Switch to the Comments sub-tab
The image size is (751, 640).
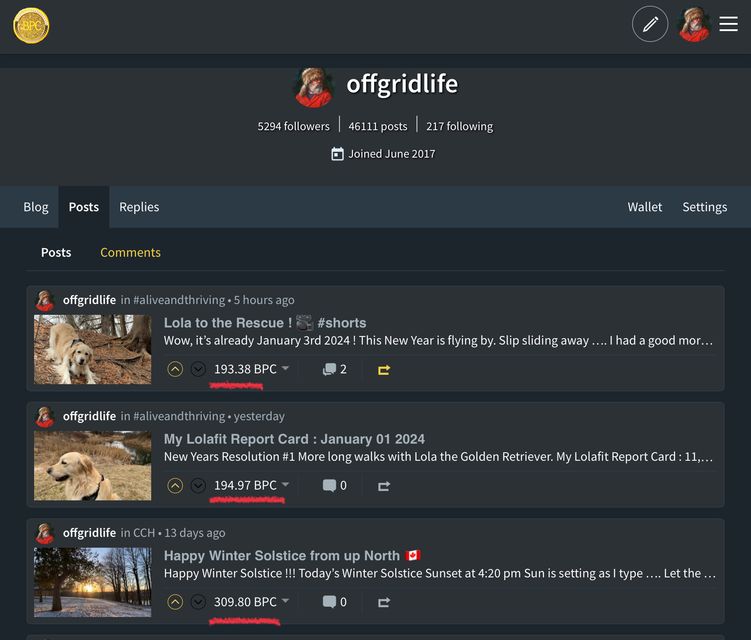tap(130, 252)
